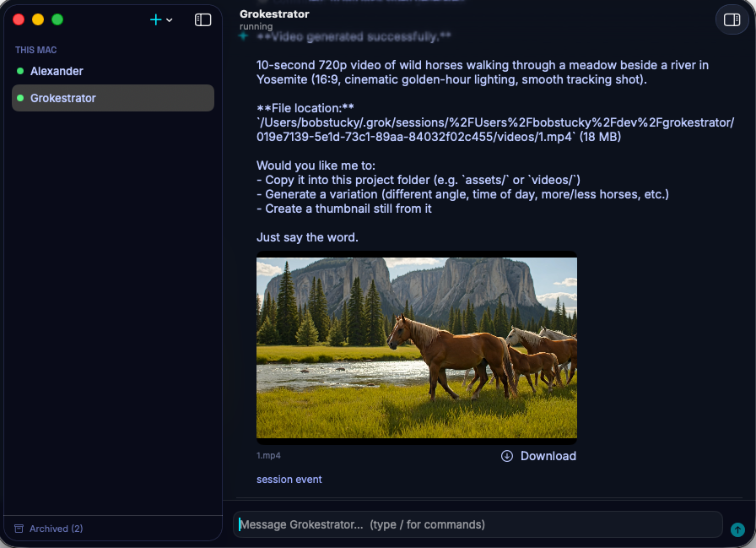Viewport: 756px width, 548px height.
Task: Click the download arrow circle icon
Action: (507, 456)
